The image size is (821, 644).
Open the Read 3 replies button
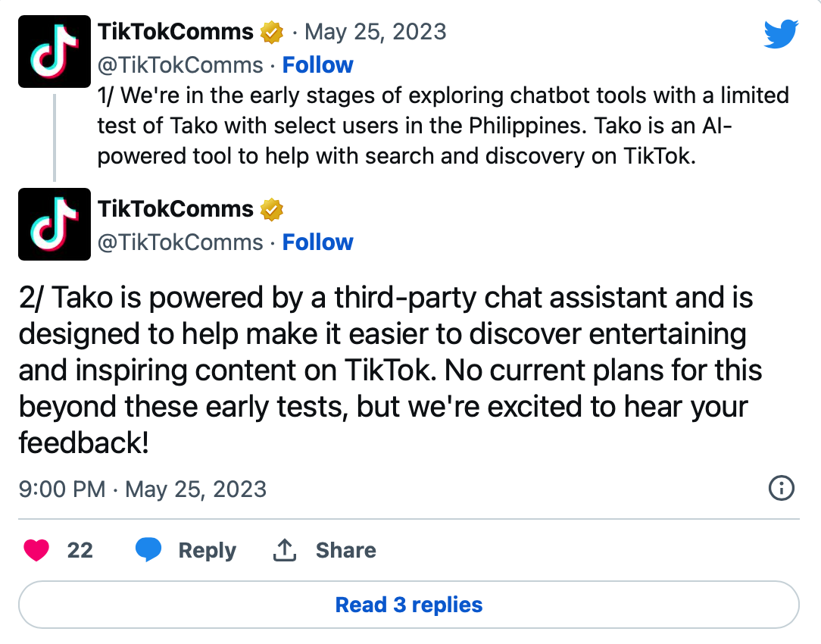409,605
